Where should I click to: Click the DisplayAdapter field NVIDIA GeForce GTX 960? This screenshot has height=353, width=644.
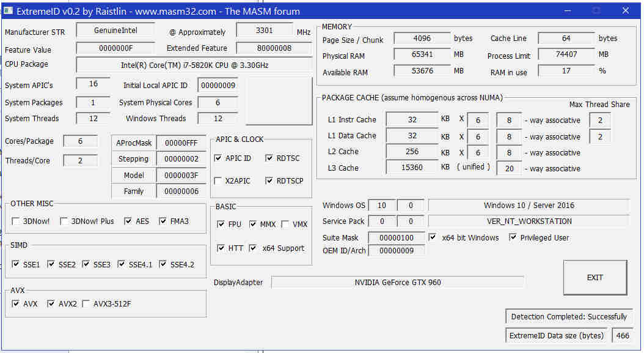click(398, 282)
